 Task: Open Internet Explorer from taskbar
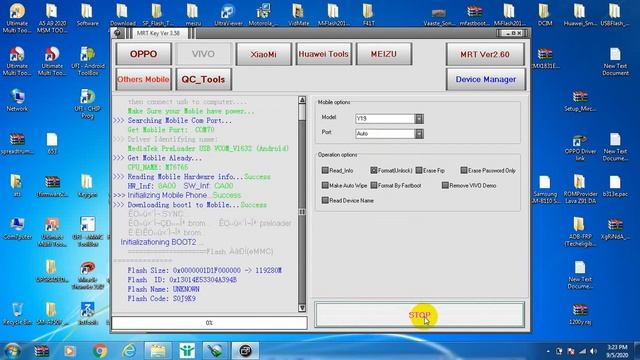click(x=129, y=351)
